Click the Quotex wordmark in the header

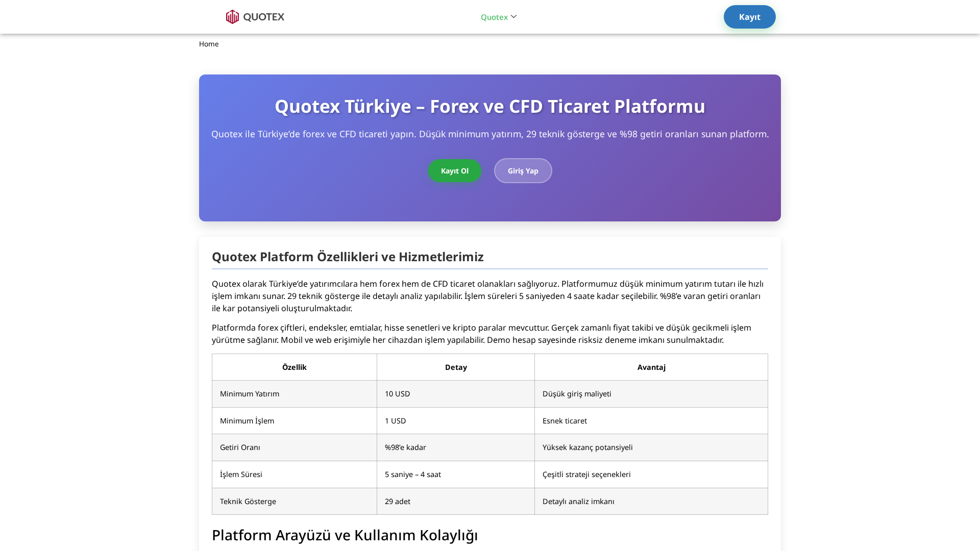[264, 16]
